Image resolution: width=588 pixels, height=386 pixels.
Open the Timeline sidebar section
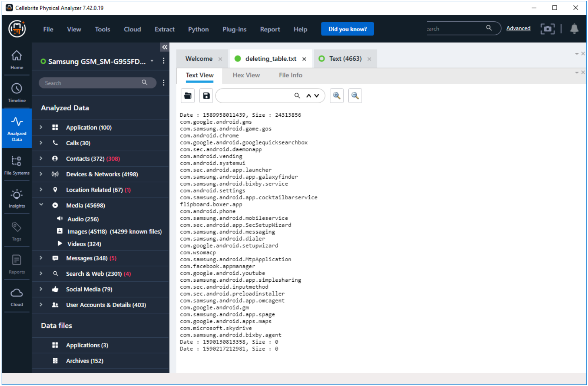(17, 93)
